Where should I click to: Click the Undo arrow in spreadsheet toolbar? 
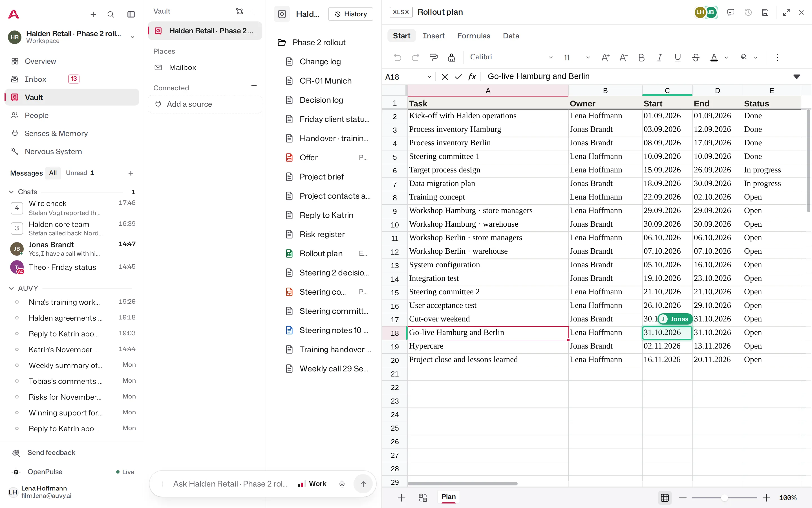click(x=397, y=58)
